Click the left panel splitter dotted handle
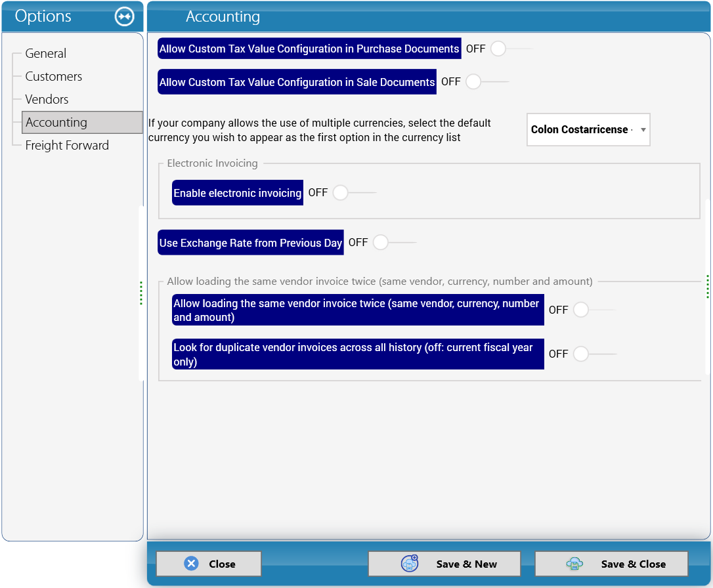This screenshot has height=588, width=713. point(141,293)
